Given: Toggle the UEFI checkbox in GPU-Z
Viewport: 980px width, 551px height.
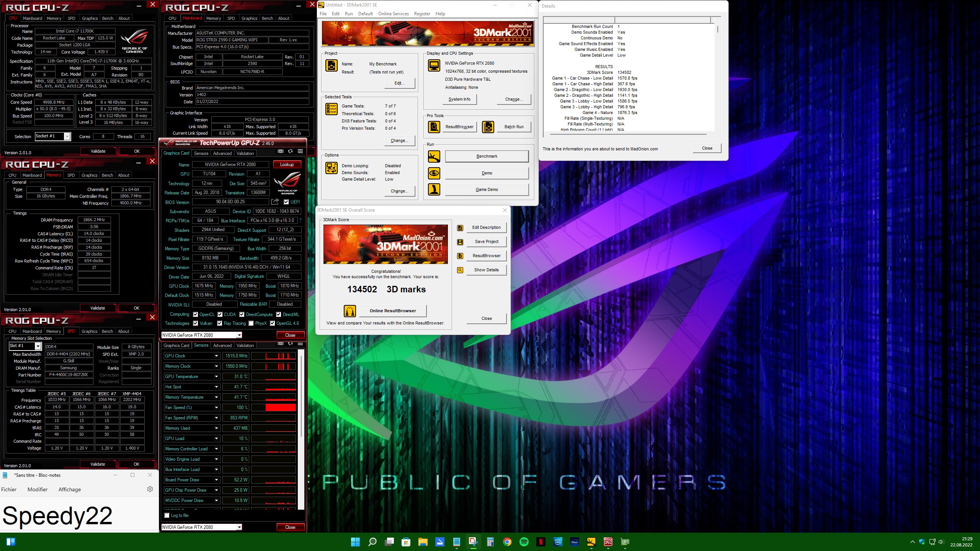Looking at the screenshot, I should point(286,202).
